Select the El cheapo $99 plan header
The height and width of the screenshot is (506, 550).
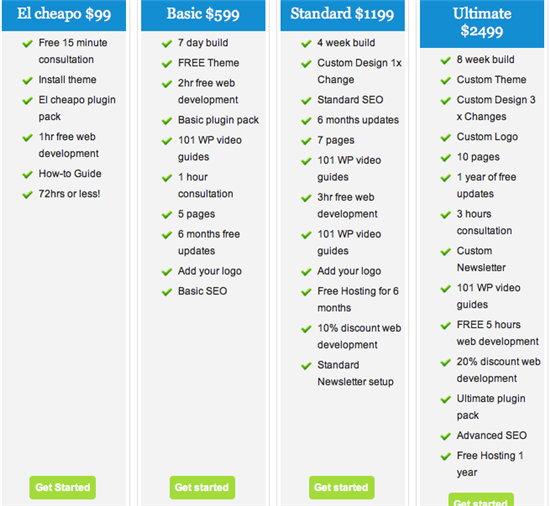click(x=64, y=15)
